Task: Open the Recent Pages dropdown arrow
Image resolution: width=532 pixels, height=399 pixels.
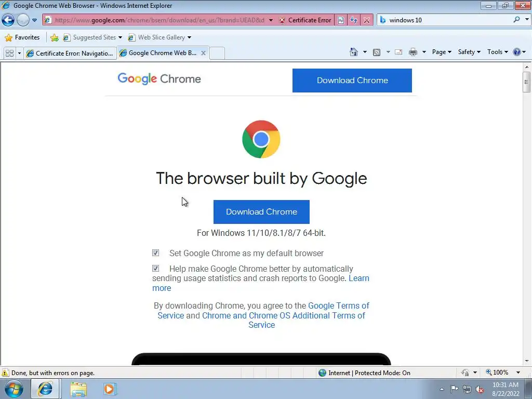Action: [35, 20]
